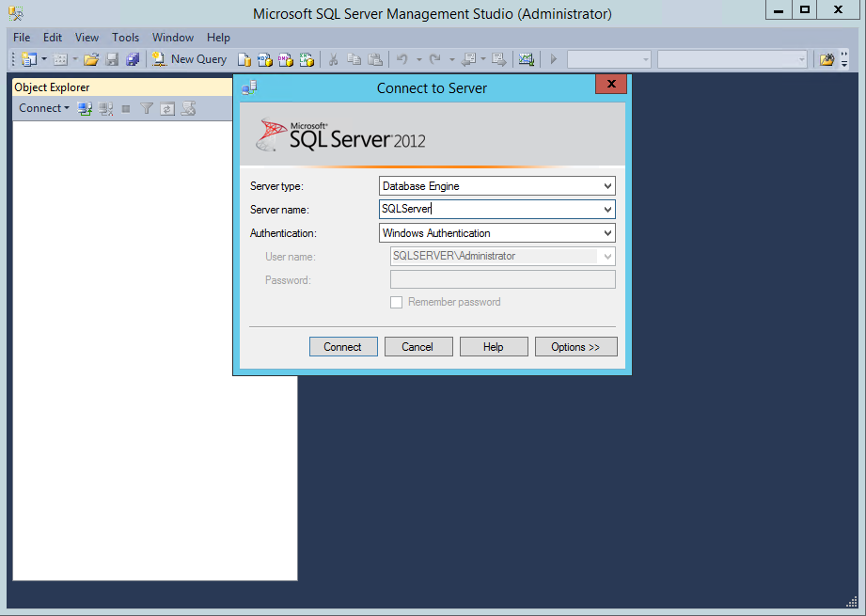The height and width of the screenshot is (616, 866).
Task: Tick the Remember password checkbox
Action: 396,302
